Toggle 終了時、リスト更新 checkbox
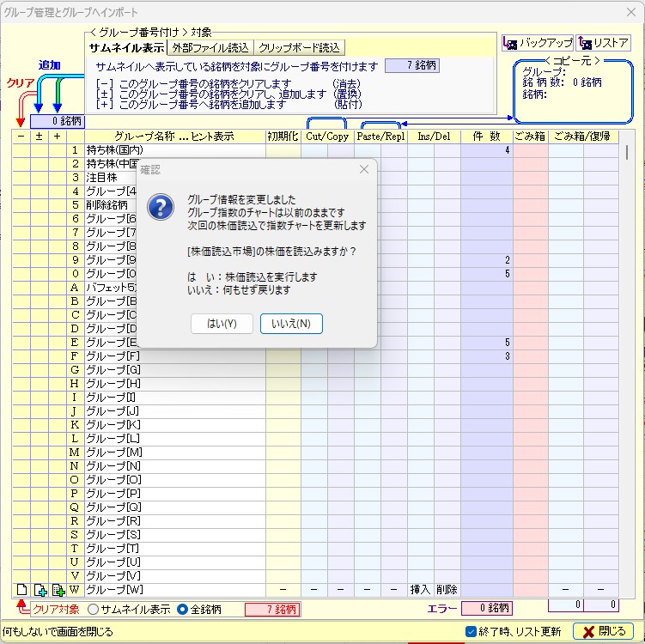Screen dimensions: 645x644 (471, 632)
